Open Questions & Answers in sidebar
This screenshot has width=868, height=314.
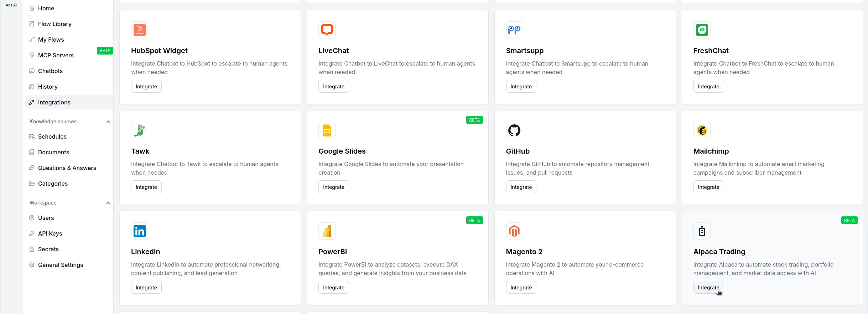(x=67, y=168)
